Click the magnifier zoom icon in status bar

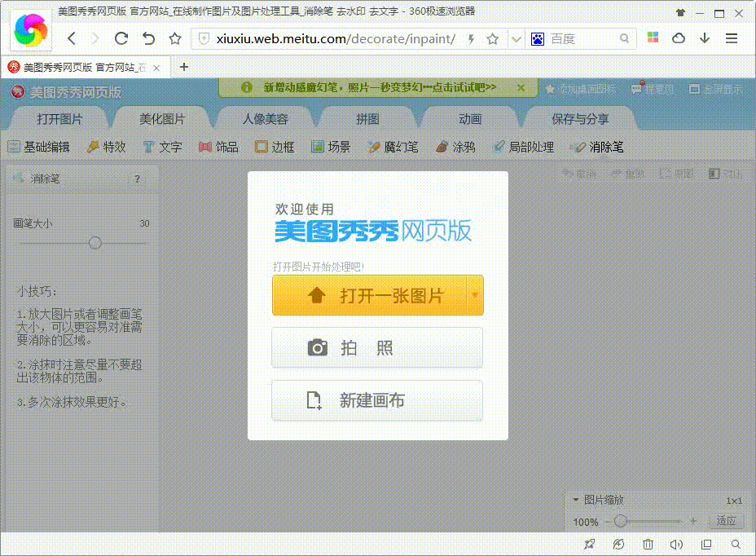tap(736, 545)
